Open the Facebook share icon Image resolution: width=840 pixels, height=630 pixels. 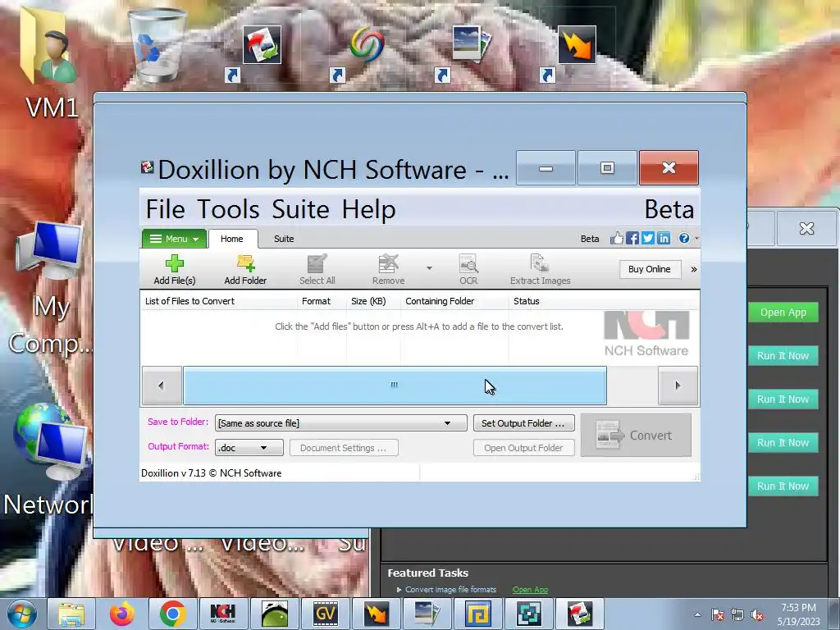[x=632, y=239]
